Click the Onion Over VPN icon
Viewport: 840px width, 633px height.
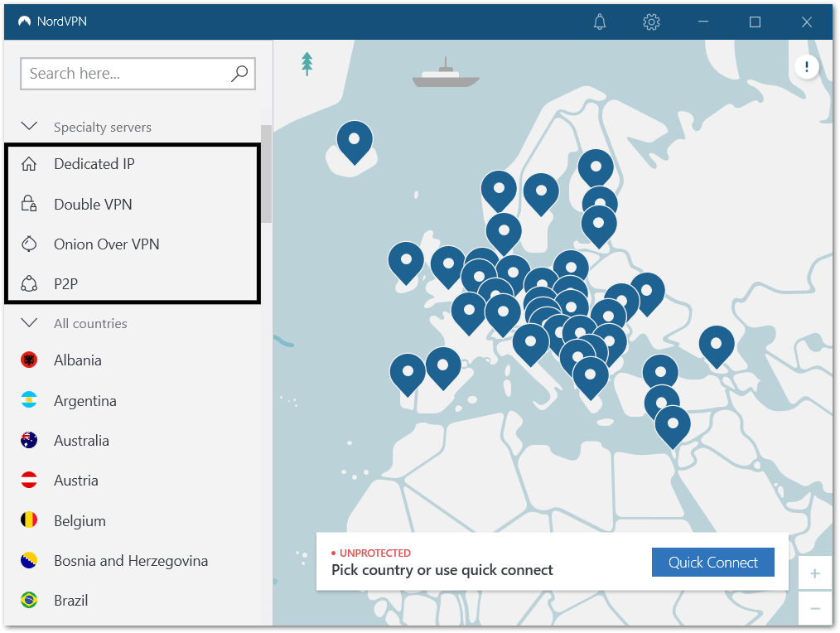point(29,244)
